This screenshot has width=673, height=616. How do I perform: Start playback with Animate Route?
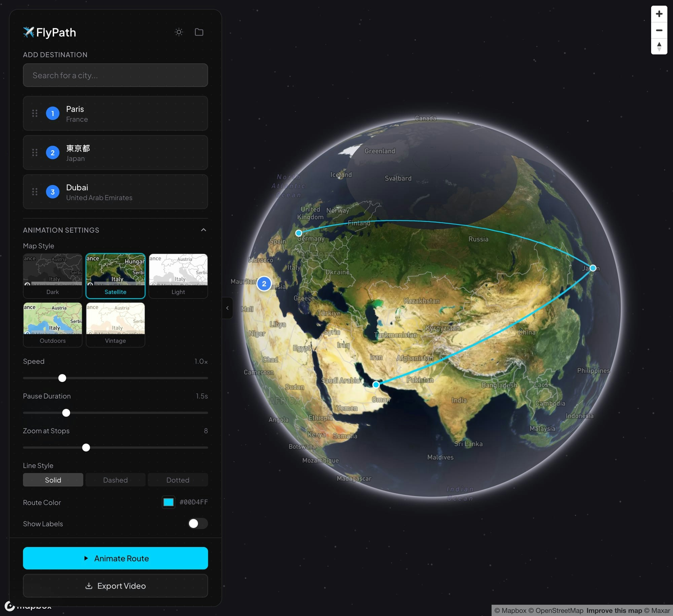pos(115,558)
